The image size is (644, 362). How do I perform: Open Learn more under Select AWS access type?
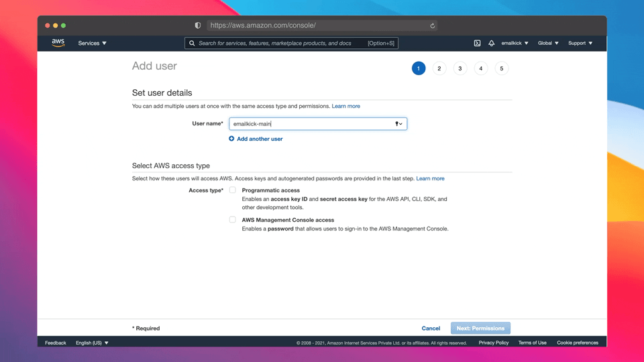(x=430, y=178)
